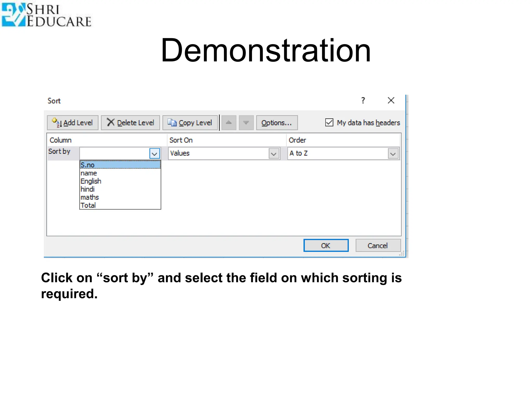Click the Sort On header label
This screenshot has height=399, width=532.
click(181, 140)
